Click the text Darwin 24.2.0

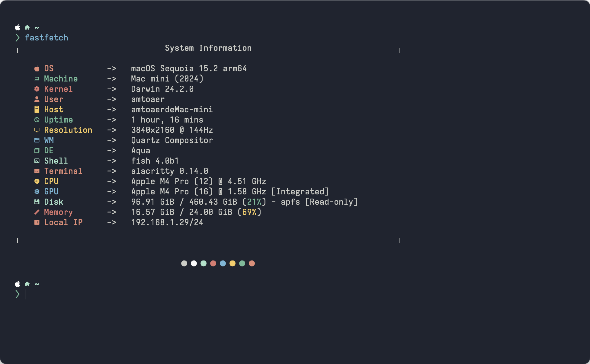point(162,89)
